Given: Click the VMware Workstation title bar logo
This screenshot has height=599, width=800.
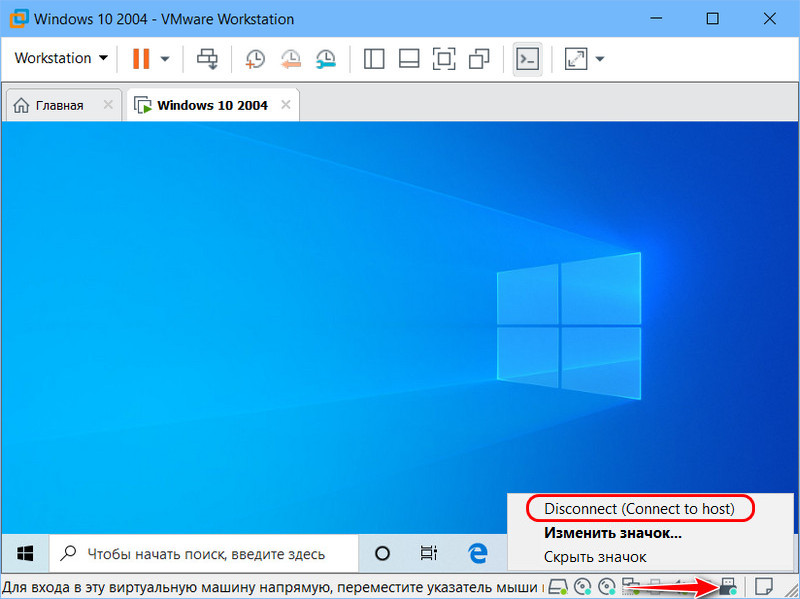Looking at the screenshot, I should point(18,19).
